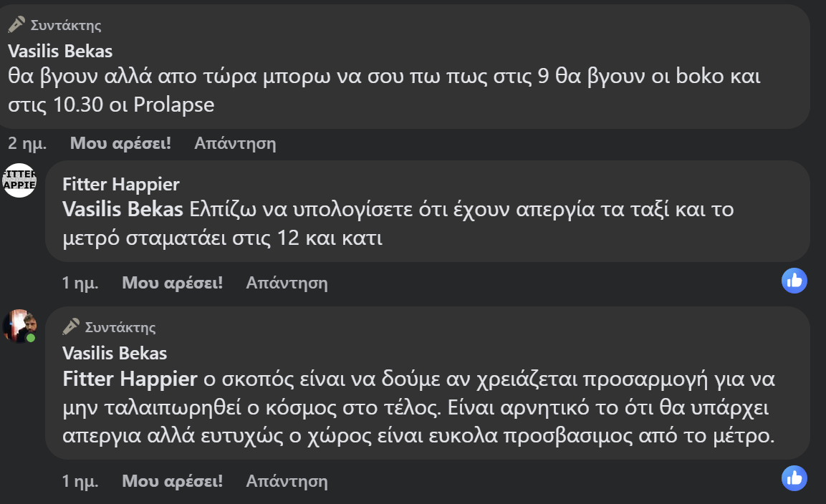Open the '2 ημ.' timestamp of the top comment
The height and width of the screenshot is (504, 826).
[27, 143]
